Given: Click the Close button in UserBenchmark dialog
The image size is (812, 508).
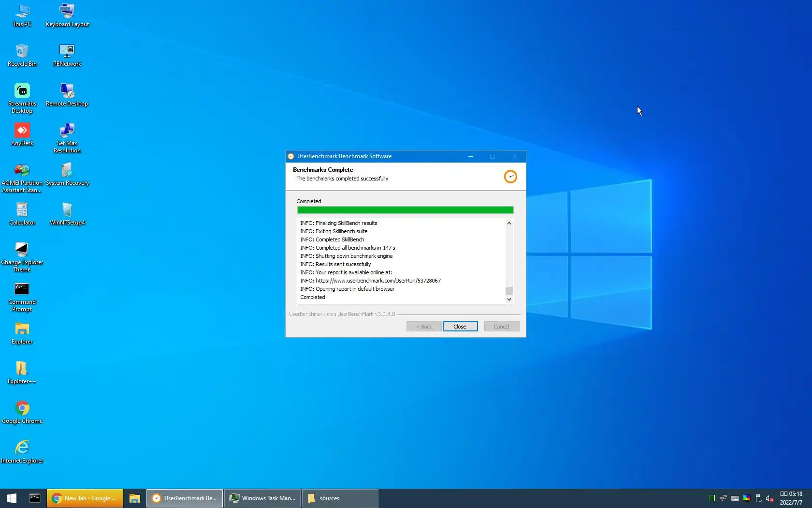Looking at the screenshot, I should coord(460,327).
